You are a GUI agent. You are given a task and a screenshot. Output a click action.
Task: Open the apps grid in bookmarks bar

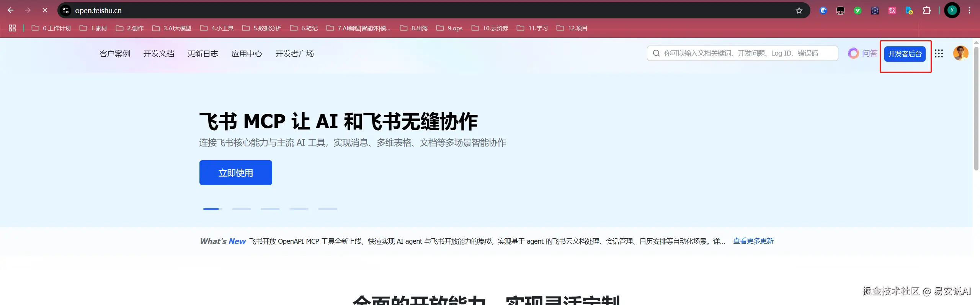pos(12,28)
